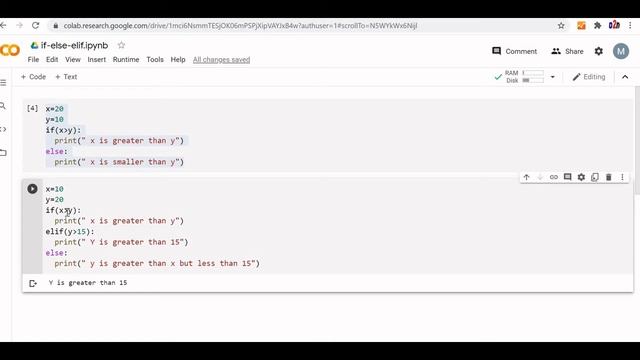Bookmark page with star in address bar
This screenshot has height=360, width=640.
561,25
